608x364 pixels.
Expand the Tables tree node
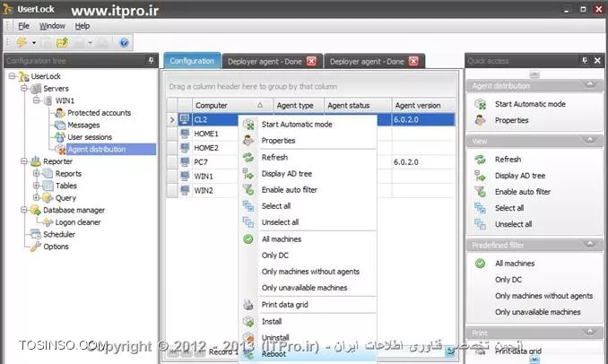[x=36, y=186]
